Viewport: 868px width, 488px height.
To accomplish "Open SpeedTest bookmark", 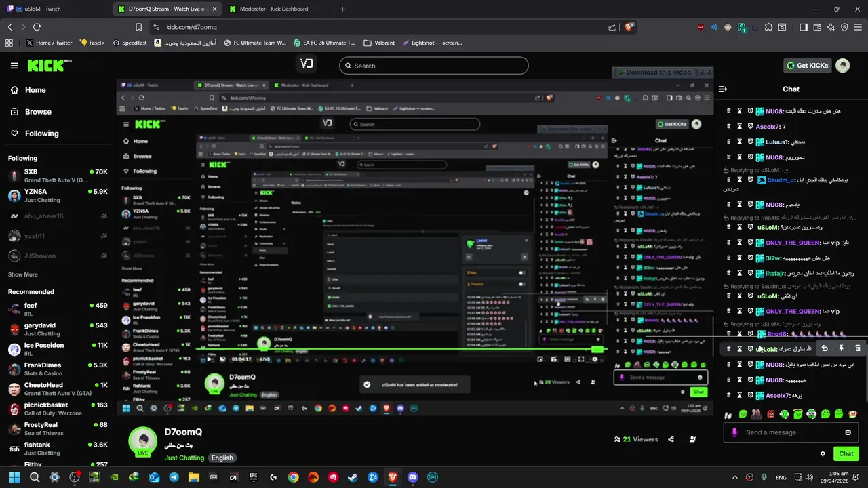I will 129,43.
